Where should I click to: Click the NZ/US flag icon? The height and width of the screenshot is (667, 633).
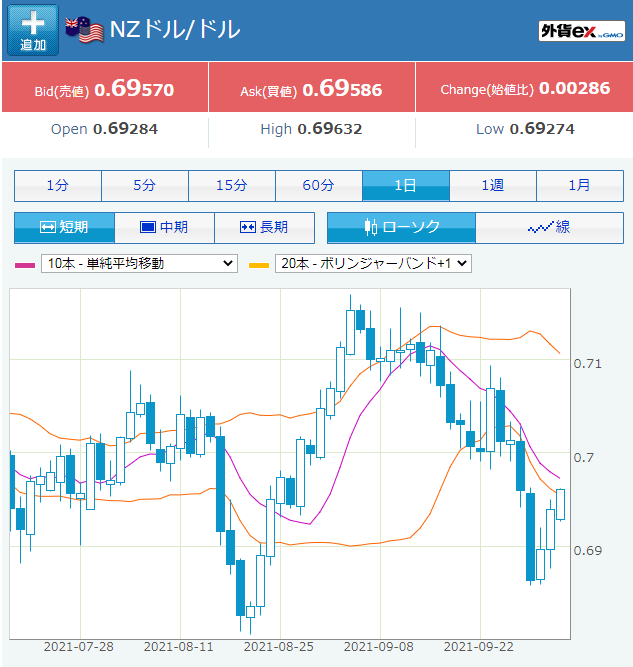tap(84, 30)
